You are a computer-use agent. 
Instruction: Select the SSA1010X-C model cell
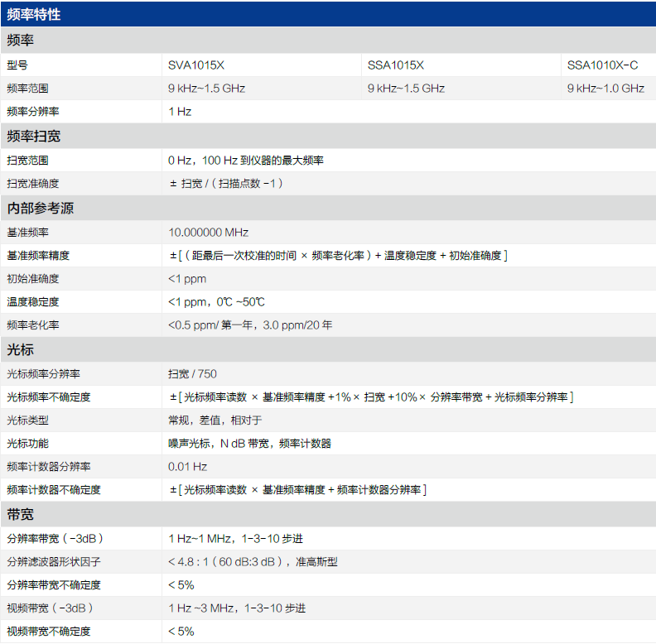602,65
